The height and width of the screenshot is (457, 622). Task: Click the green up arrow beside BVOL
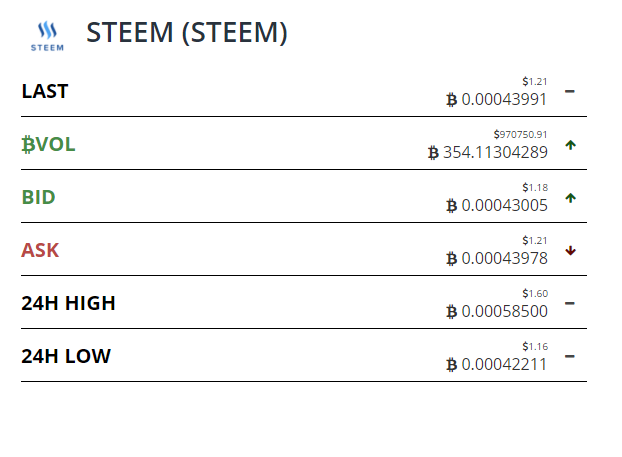tap(570, 145)
